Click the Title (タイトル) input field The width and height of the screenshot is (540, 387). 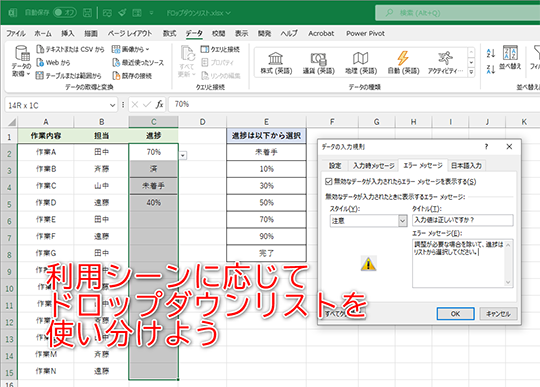[463, 220]
